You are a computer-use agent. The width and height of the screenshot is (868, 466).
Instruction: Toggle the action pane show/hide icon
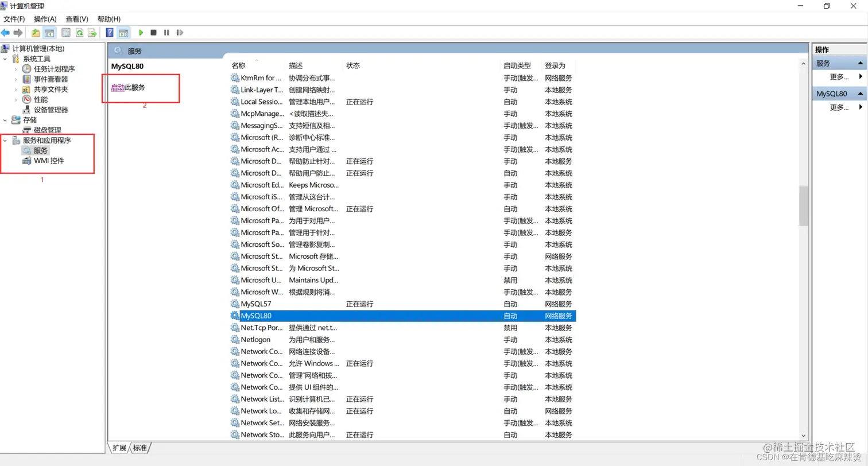[x=123, y=33]
